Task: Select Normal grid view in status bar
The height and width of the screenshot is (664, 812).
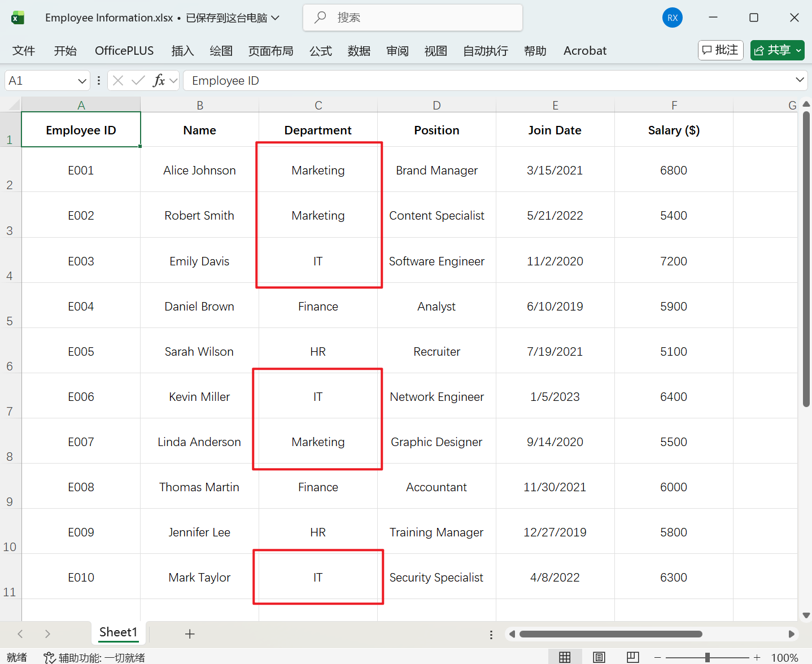Action: [565, 657]
